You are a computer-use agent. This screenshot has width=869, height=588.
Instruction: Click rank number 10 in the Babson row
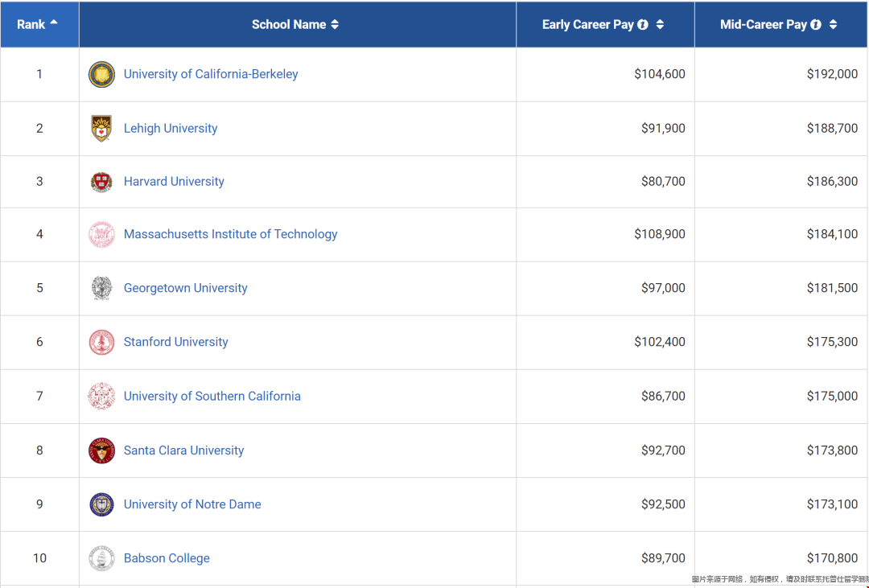[39, 558]
